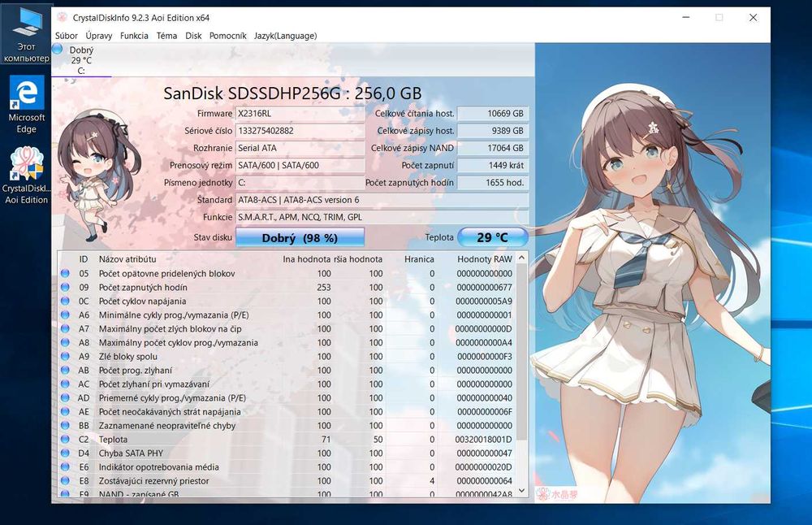This screenshot has height=525, width=812.
Task: Click the NAND writes value 17064 GB
Action: coord(493,148)
